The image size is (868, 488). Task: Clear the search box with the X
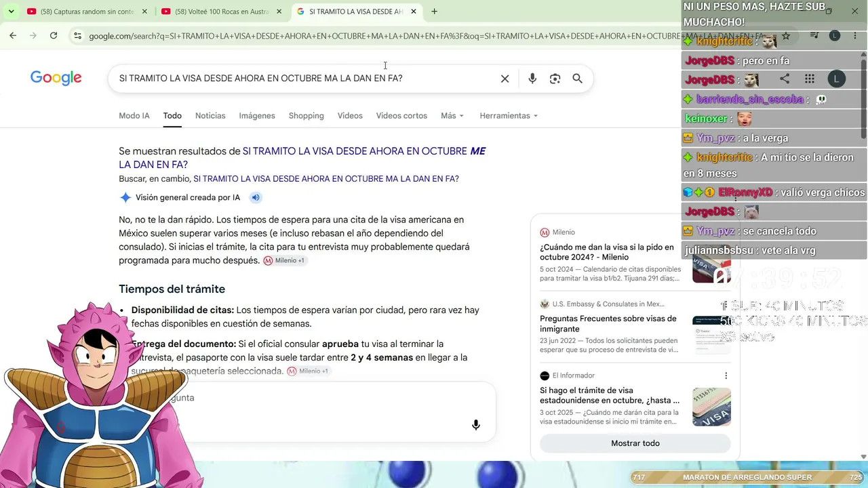click(505, 79)
